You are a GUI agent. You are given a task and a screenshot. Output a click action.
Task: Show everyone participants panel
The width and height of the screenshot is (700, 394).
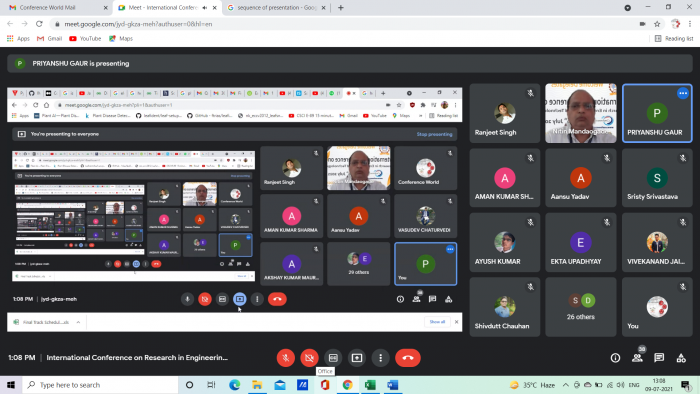click(637, 357)
